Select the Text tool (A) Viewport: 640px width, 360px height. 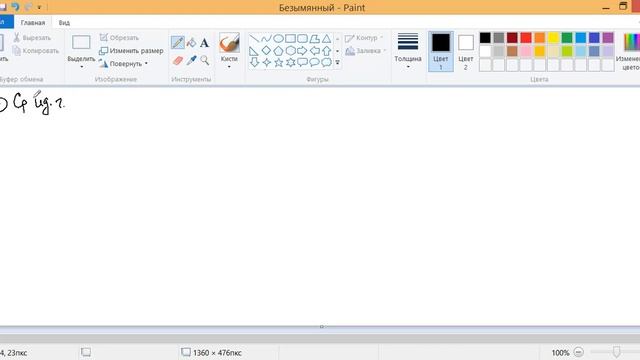tap(204, 42)
